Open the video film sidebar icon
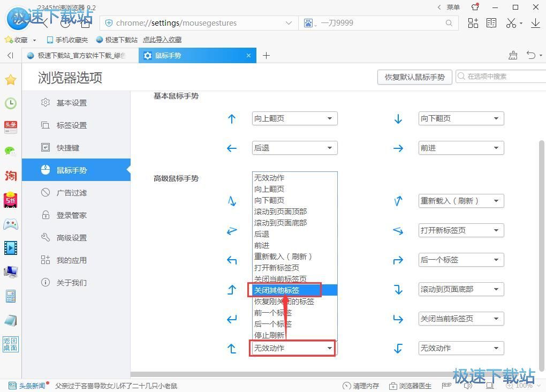546x392 pixels. 11,248
